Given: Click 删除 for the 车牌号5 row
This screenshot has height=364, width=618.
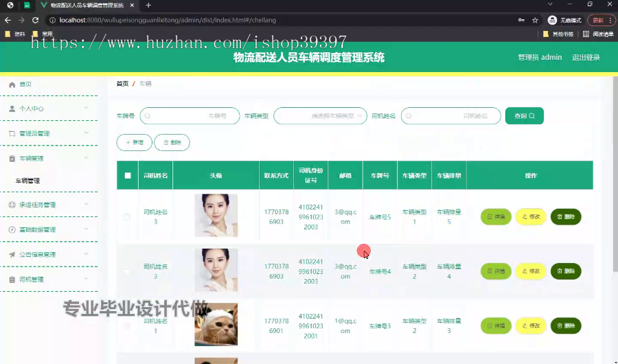Looking at the screenshot, I should point(566,217).
